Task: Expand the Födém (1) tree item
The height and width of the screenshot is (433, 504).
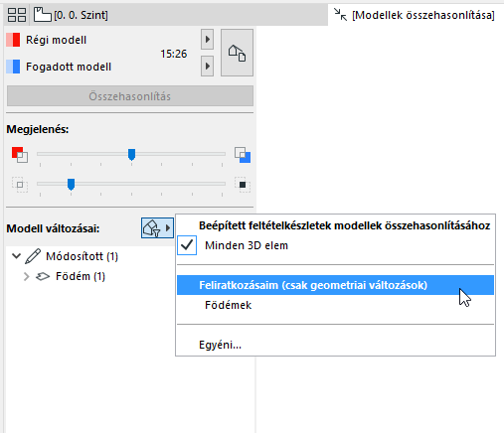Action: coord(27,276)
